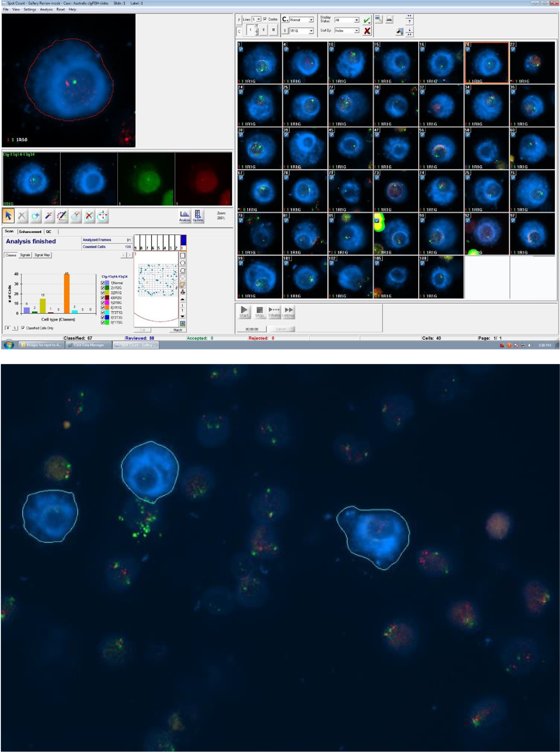Uncheck the 4)0R2G class checkbox
This screenshot has height=754, width=560.
point(103,298)
